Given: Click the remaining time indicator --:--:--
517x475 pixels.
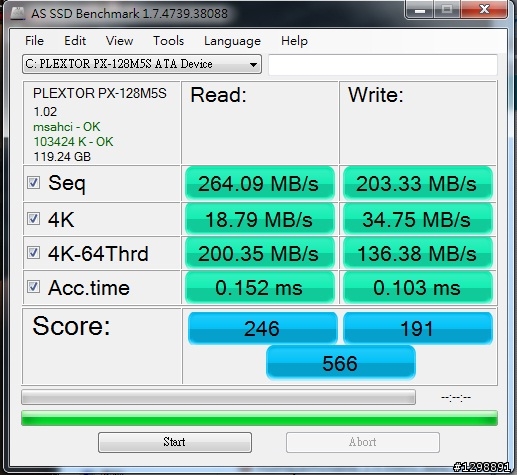Looking at the screenshot, I should click(456, 397).
